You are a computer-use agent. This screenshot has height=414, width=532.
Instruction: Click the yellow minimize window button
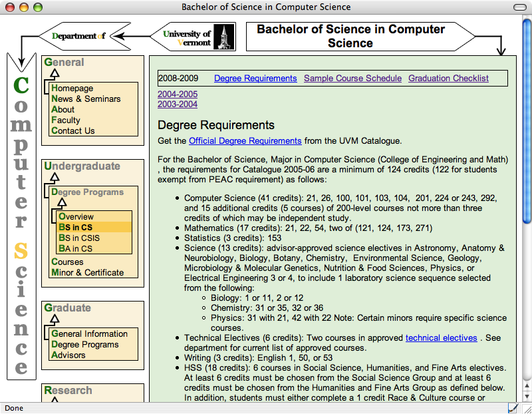point(24,7)
